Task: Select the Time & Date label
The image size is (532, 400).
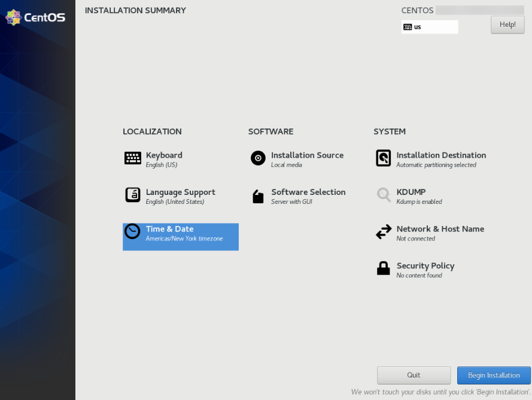Action: (x=169, y=229)
